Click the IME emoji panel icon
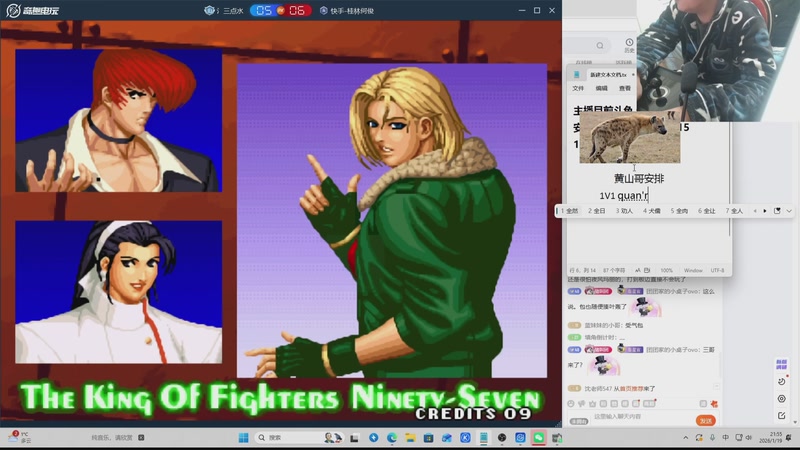The height and width of the screenshot is (450, 800). 777,211
